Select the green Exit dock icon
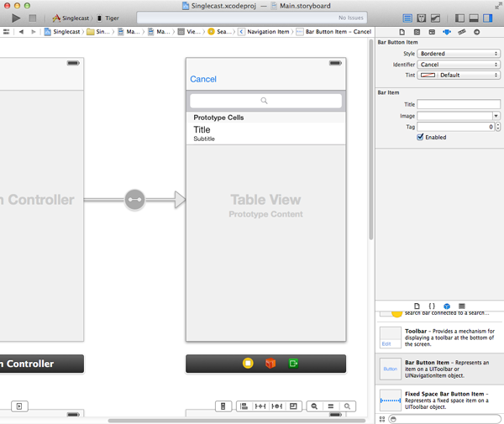504x424 pixels. point(293,364)
